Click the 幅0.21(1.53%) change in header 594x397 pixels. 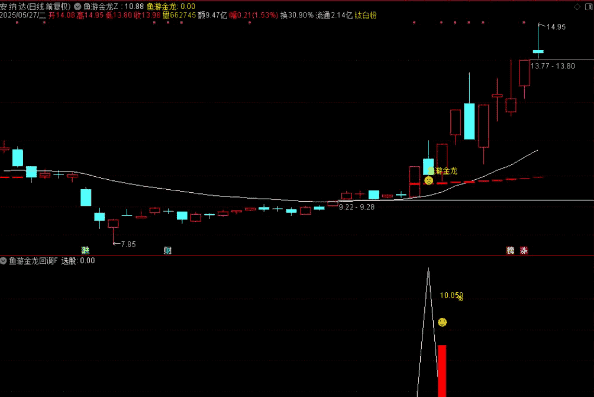coord(253,15)
